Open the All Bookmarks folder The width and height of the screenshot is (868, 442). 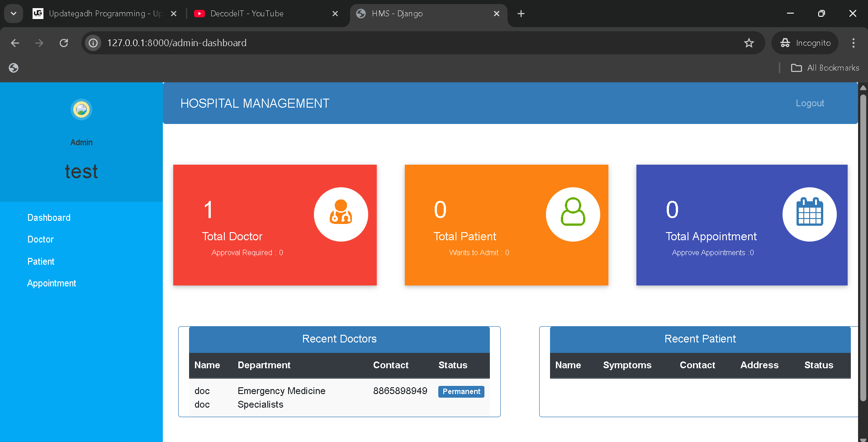point(825,68)
